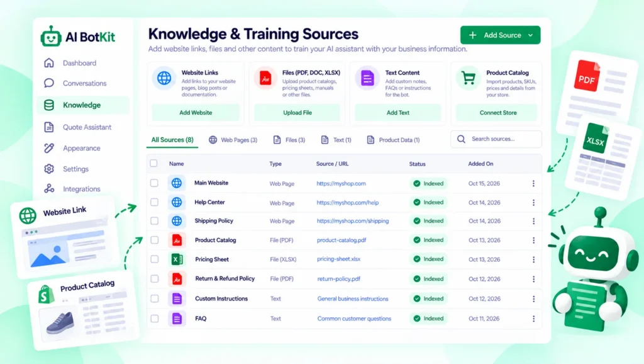
Task: Select the Knowledge database icon
Action: tap(49, 105)
